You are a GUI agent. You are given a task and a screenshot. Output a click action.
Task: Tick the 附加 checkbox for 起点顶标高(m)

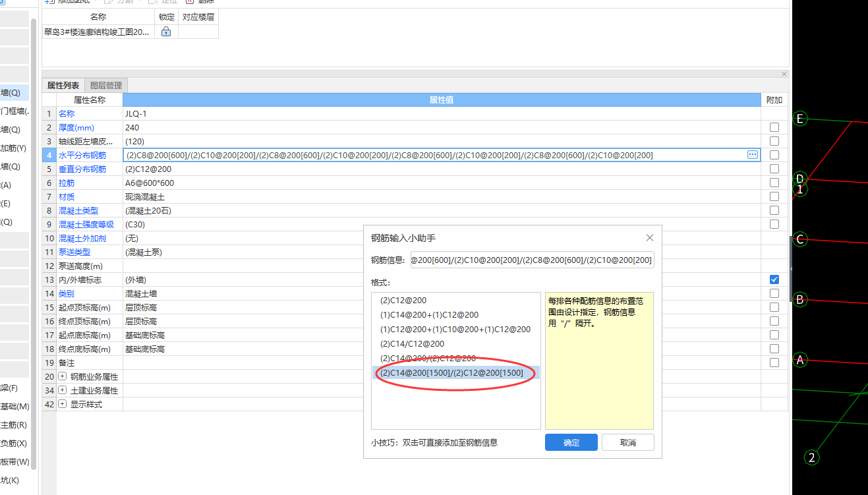[x=774, y=307]
